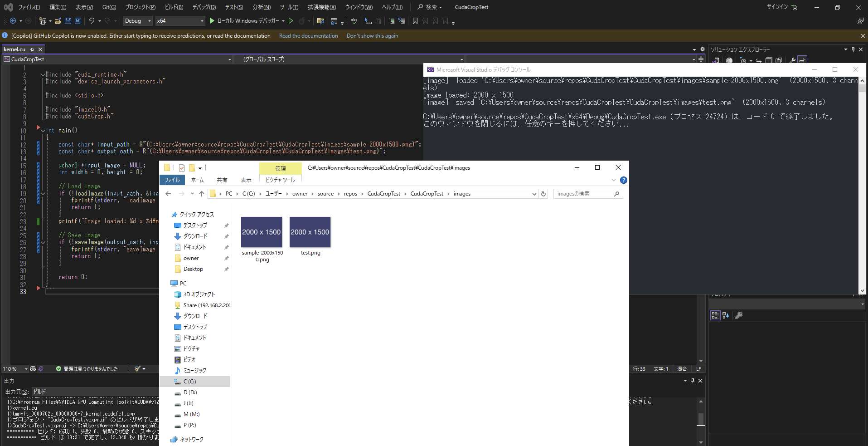Click the Explorer Back arrow icon
This screenshot has width=868, height=446.
(x=168, y=194)
